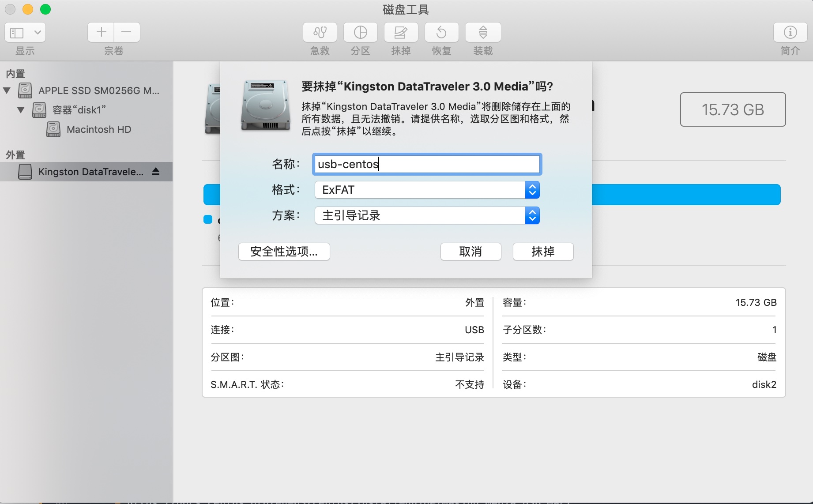The width and height of the screenshot is (813, 504).
Task: Click the partition map 主引导记录 value
Action: pos(460,357)
